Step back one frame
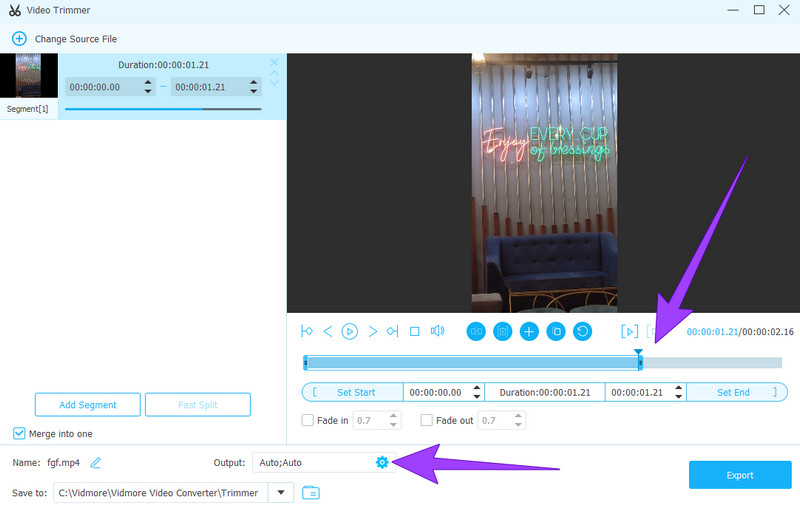The width and height of the screenshot is (800, 506). (328, 332)
